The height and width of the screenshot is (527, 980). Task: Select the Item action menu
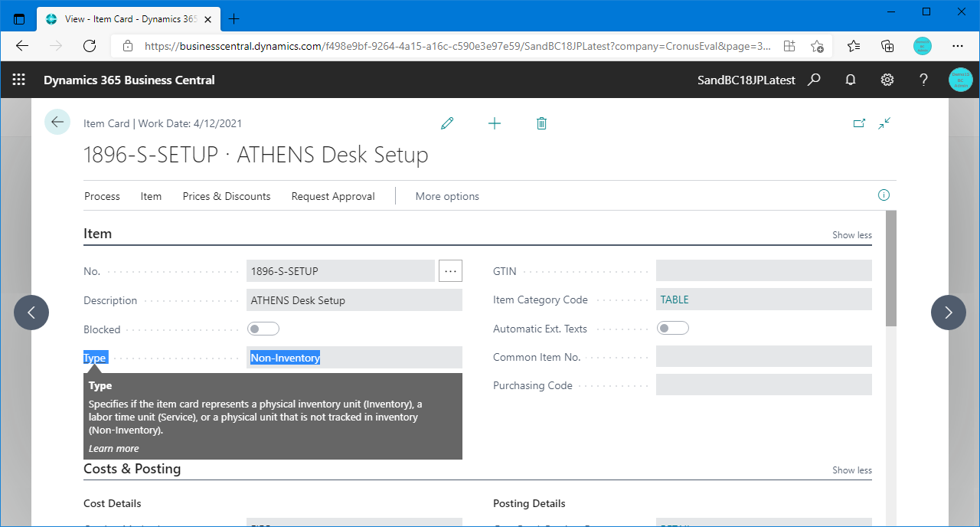coord(151,196)
